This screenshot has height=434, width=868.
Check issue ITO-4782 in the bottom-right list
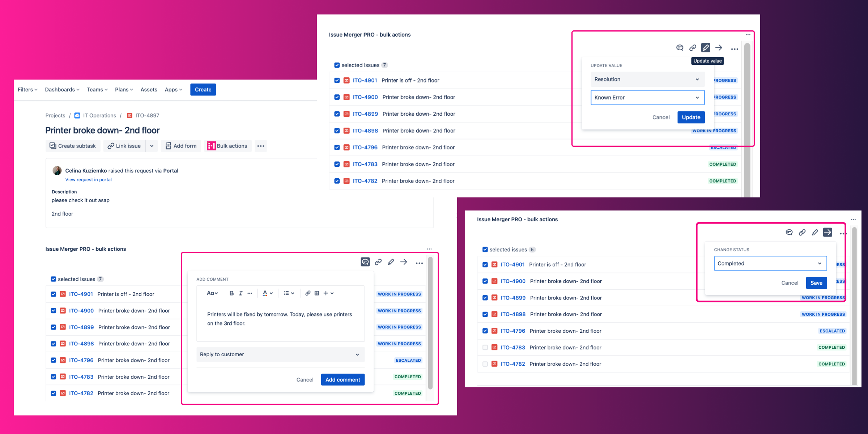coord(485,364)
